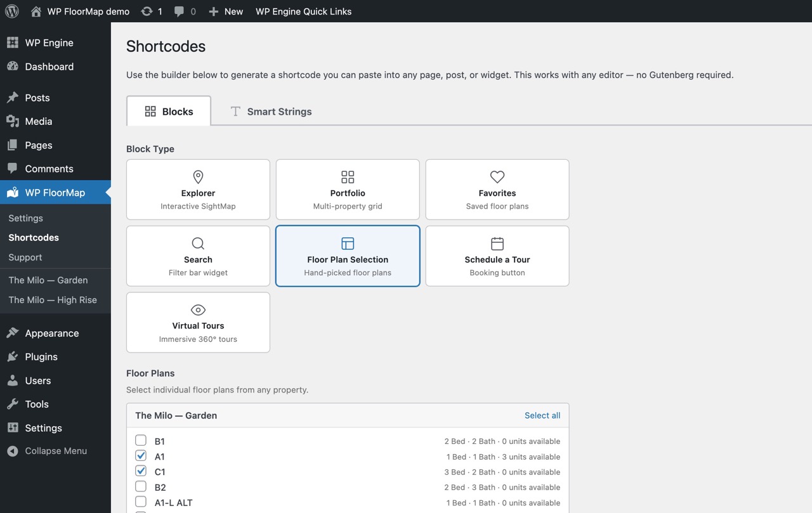Click the Select all link for The Milo — Garden
Image resolution: width=812 pixels, height=513 pixels.
542,415
